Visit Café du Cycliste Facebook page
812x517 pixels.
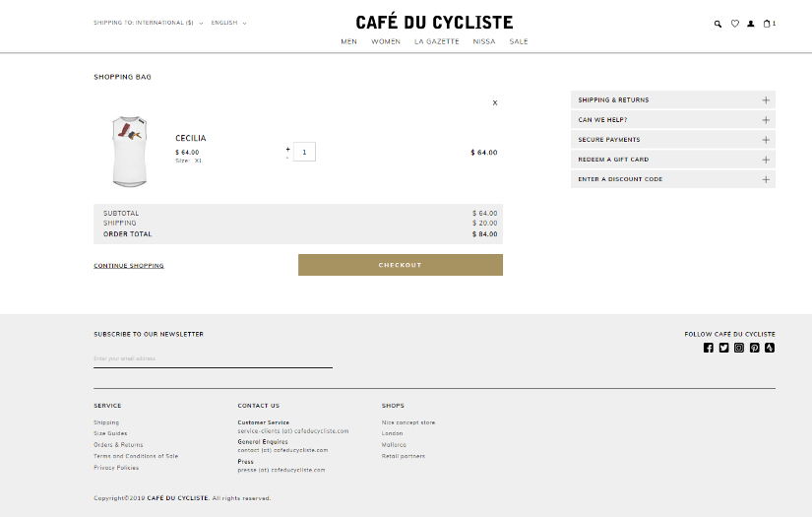(709, 348)
